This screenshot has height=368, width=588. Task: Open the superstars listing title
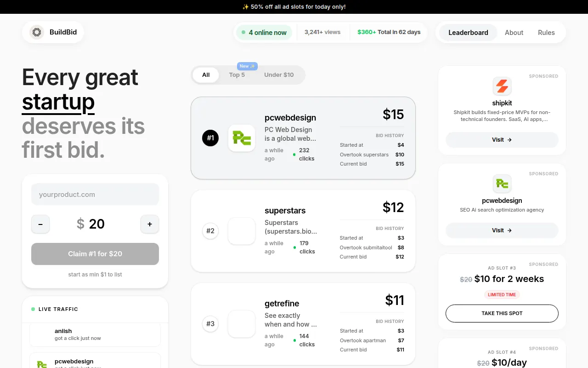pos(285,211)
